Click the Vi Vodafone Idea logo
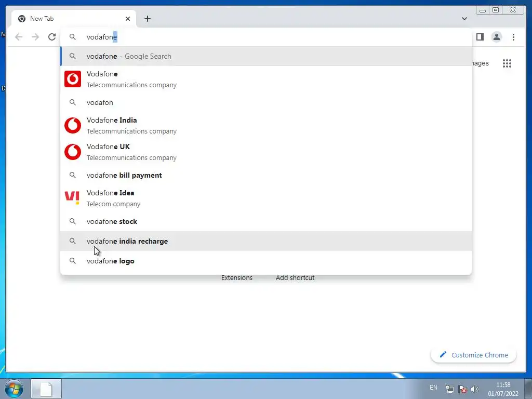The image size is (532, 399). (x=72, y=197)
